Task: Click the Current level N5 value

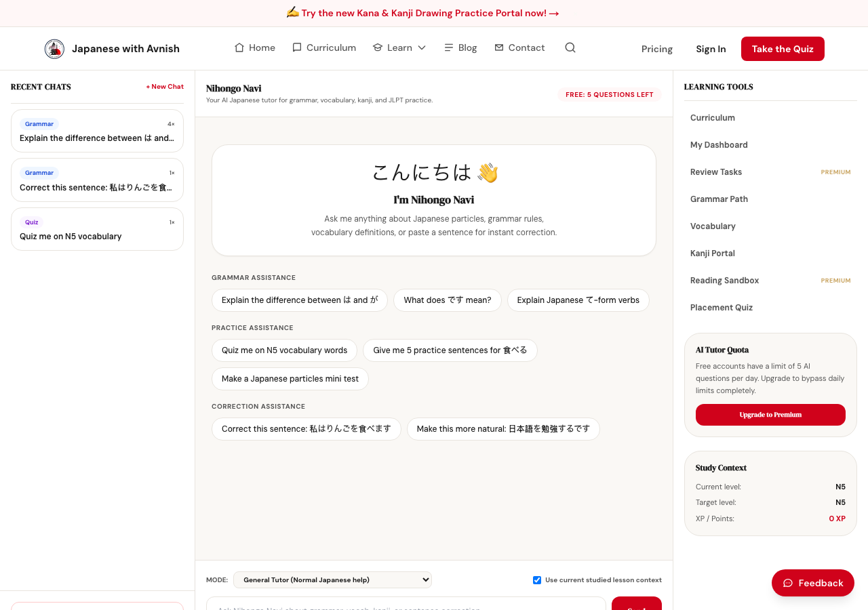Action: click(840, 487)
